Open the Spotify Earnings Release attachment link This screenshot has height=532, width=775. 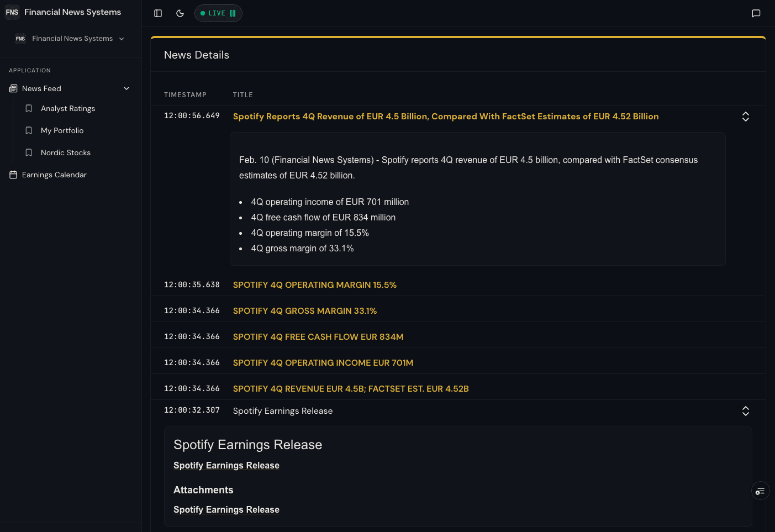click(226, 509)
